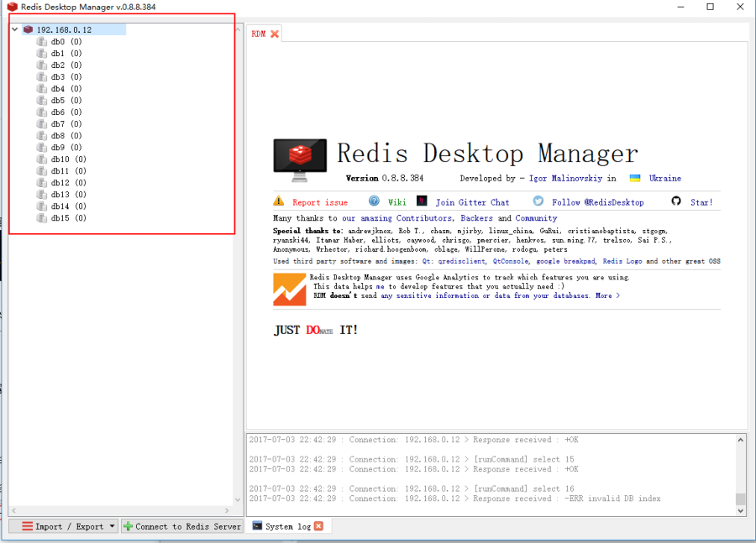Open the Ukraine link
756x543 pixels.
click(665, 178)
